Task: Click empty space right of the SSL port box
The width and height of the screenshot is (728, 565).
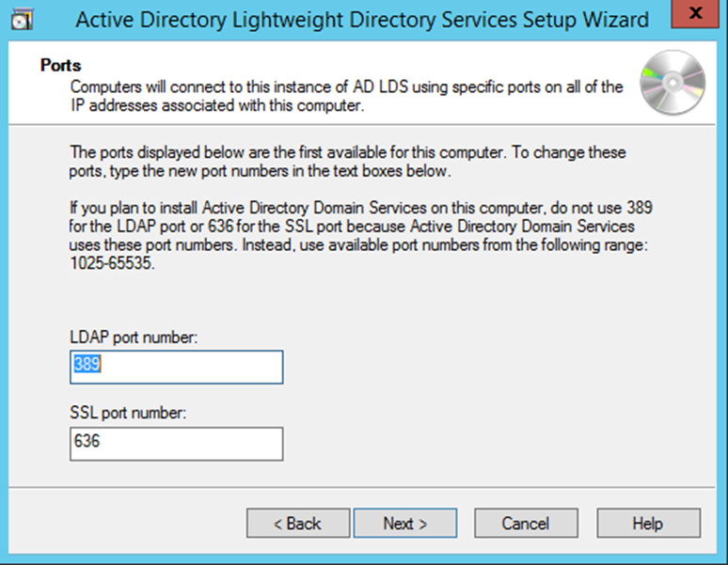Action: click(470, 444)
